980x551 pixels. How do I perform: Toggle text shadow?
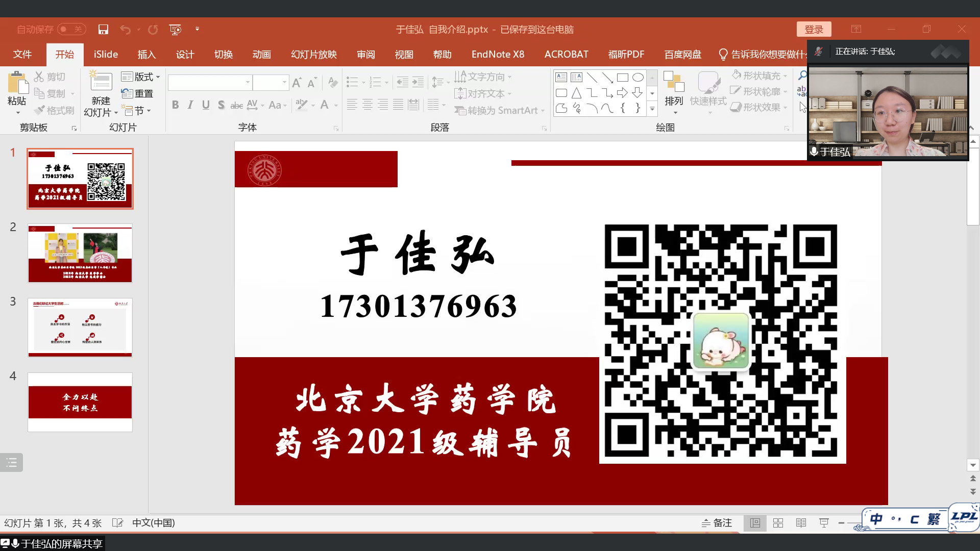click(x=221, y=105)
